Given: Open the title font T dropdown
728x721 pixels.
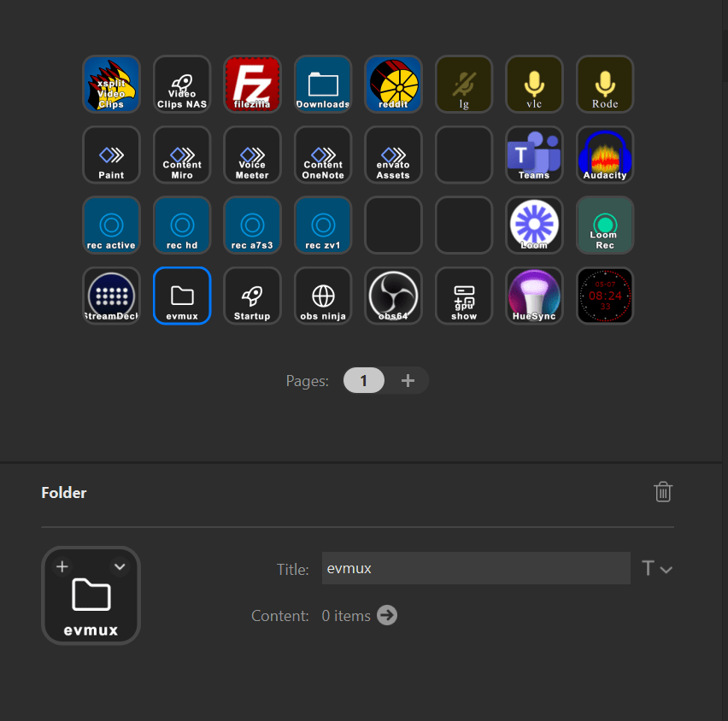Looking at the screenshot, I should (x=656, y=568).
